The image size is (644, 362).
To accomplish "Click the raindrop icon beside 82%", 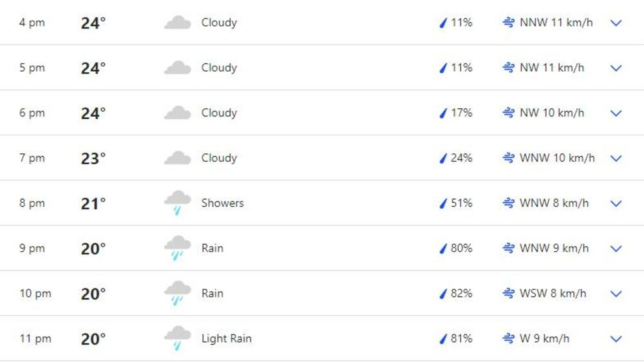I will coord(443,294).
